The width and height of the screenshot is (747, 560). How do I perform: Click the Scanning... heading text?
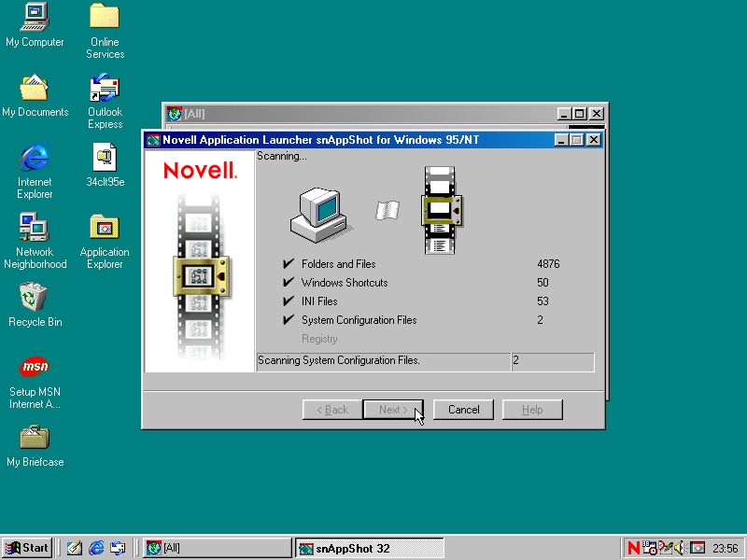(282, 156)
